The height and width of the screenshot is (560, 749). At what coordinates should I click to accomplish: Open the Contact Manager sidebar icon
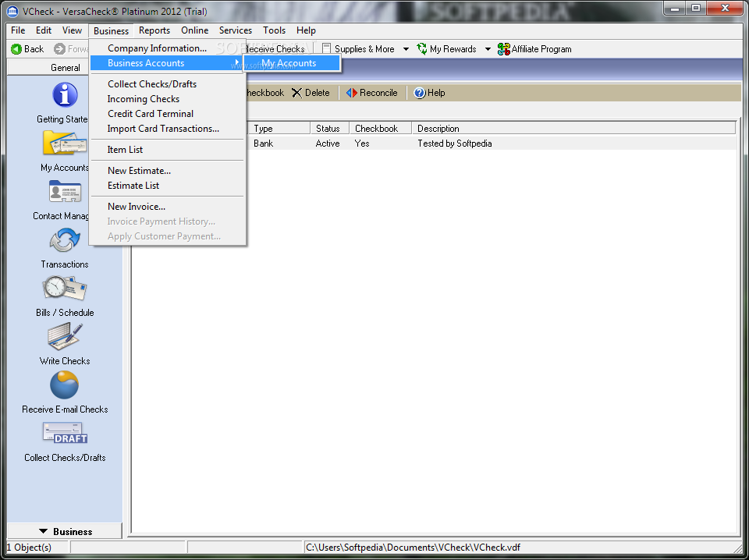point(65,191)
